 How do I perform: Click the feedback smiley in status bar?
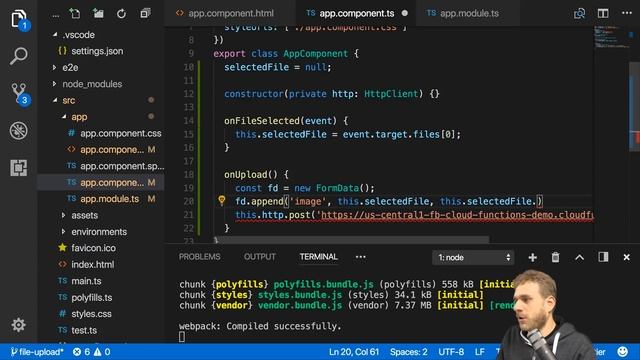click(x=622, y=351)
